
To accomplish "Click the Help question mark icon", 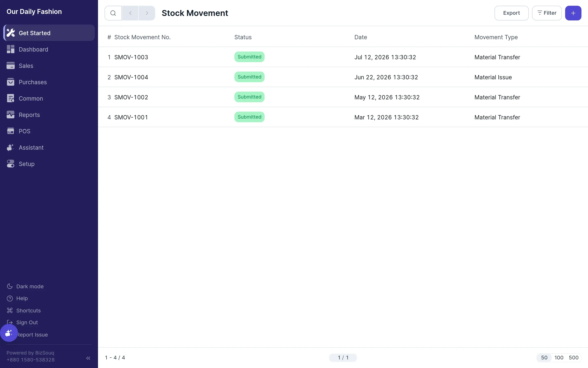I will coord(10,298).
